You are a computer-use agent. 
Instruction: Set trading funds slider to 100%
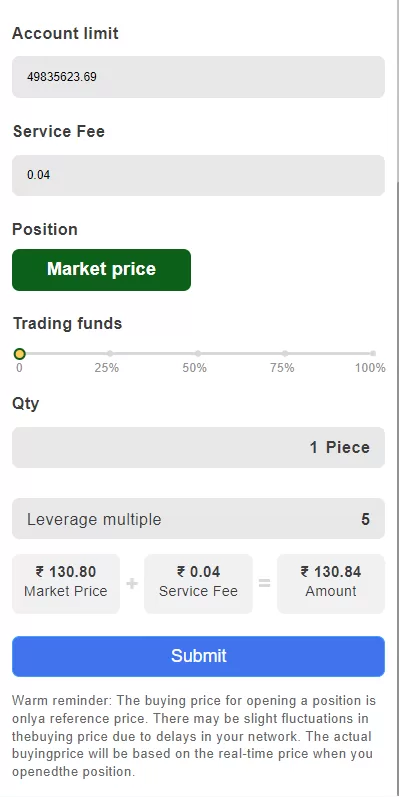[x=373, y=353]
